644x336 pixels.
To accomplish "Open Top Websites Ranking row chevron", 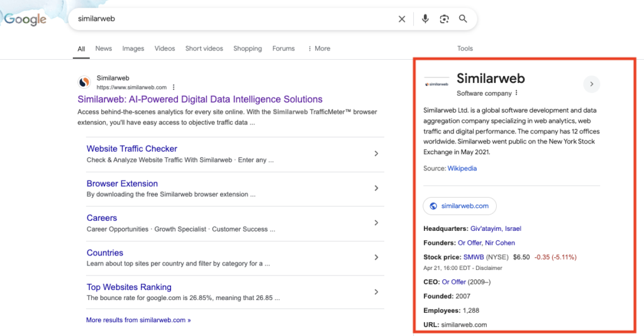I will click(376, 291).
